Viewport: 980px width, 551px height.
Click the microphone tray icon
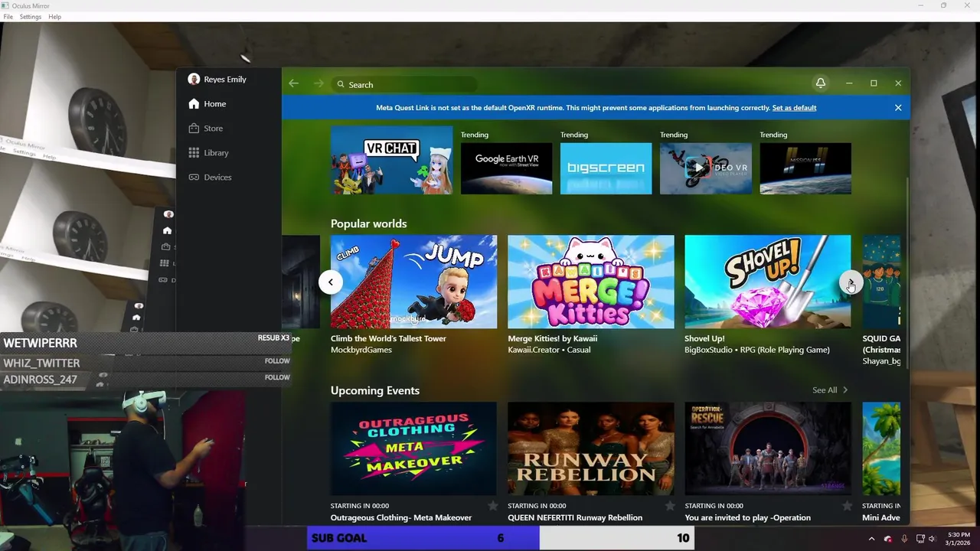coord(904,539)
